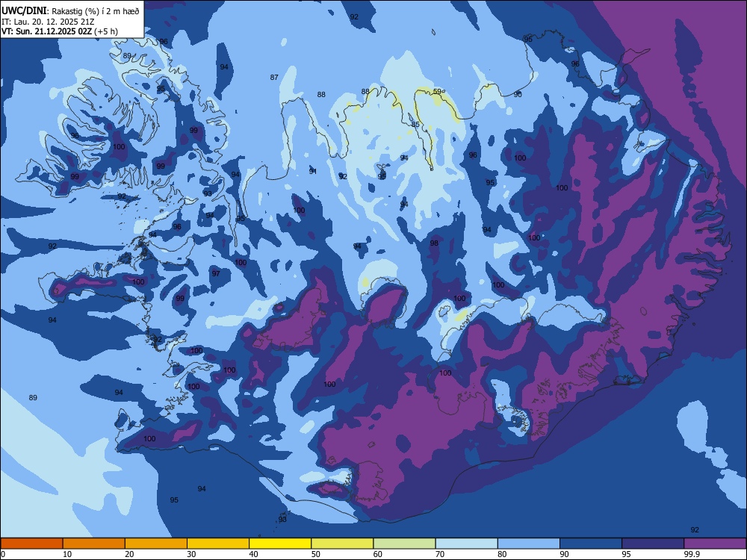The width and height of the screenshot is (747, 560).
Task: Click the dark orange 0–10 legend swatch
Action: click(x=32, y=544)
